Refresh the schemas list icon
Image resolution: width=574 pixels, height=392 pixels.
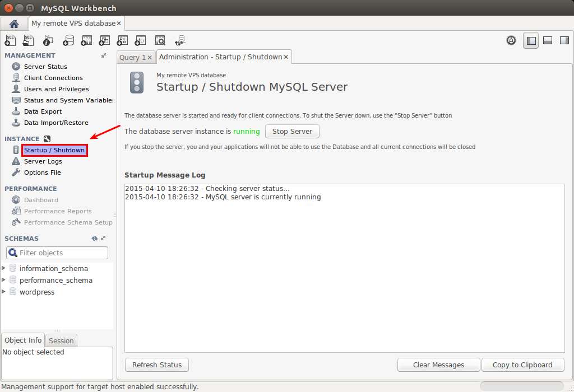(94, 239)
